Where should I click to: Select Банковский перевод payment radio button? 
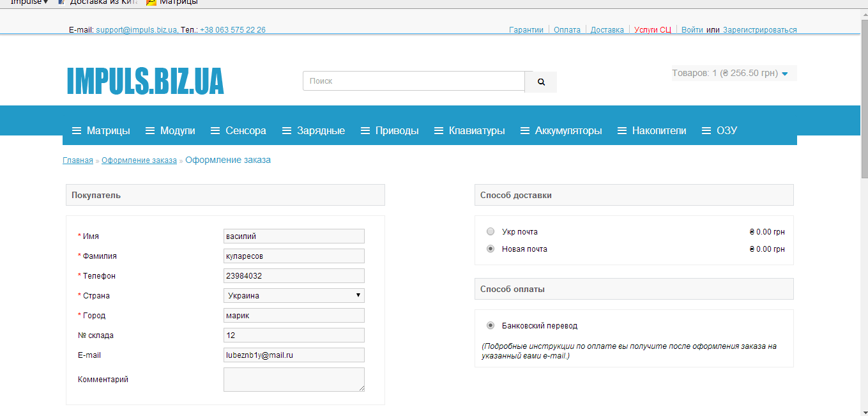491,325
